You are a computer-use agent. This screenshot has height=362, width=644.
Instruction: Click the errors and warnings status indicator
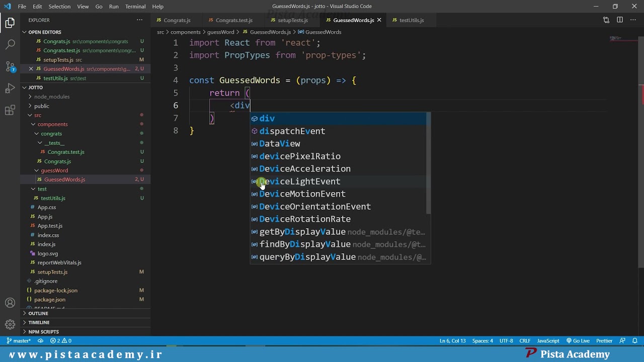pos(61,341)
